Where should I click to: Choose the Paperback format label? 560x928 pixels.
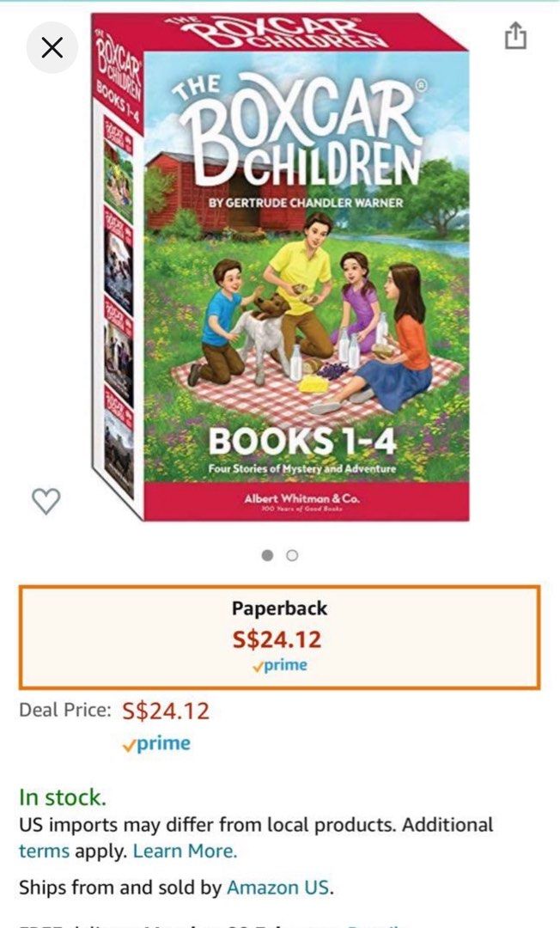tap(279, 607)
